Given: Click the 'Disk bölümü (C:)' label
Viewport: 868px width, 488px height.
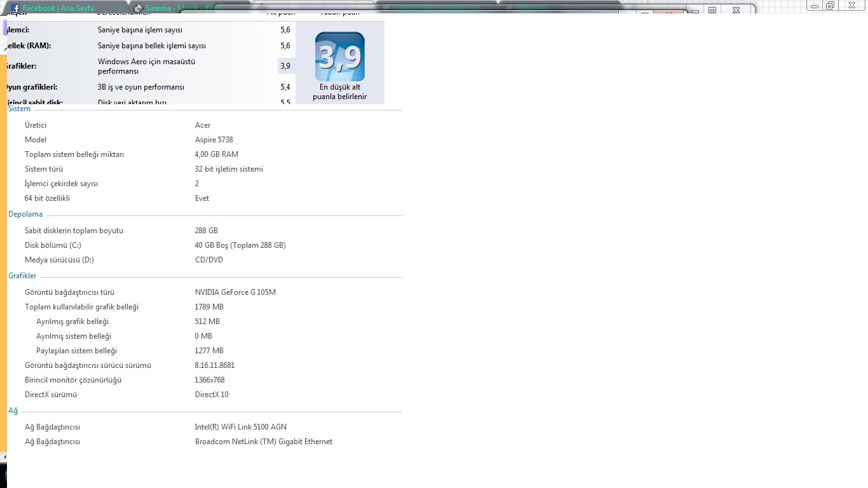Looking at the screenshot, I should coord(53,245).
